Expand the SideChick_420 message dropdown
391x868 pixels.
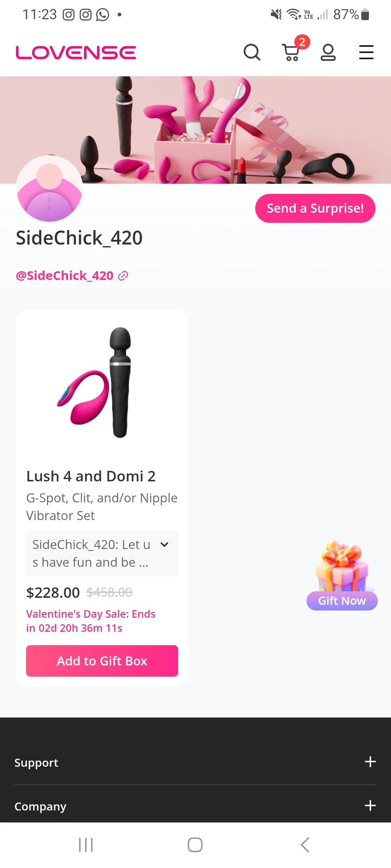pos(164,545)
